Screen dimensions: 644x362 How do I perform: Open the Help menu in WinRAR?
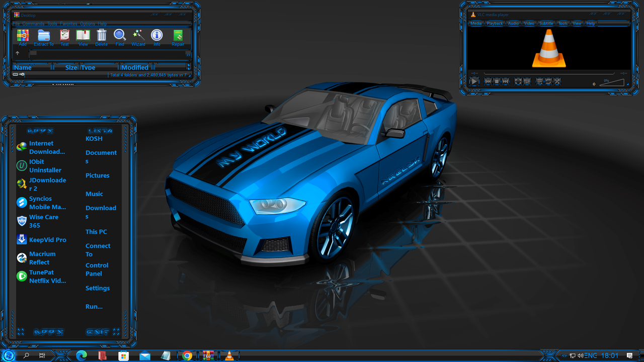102,24
